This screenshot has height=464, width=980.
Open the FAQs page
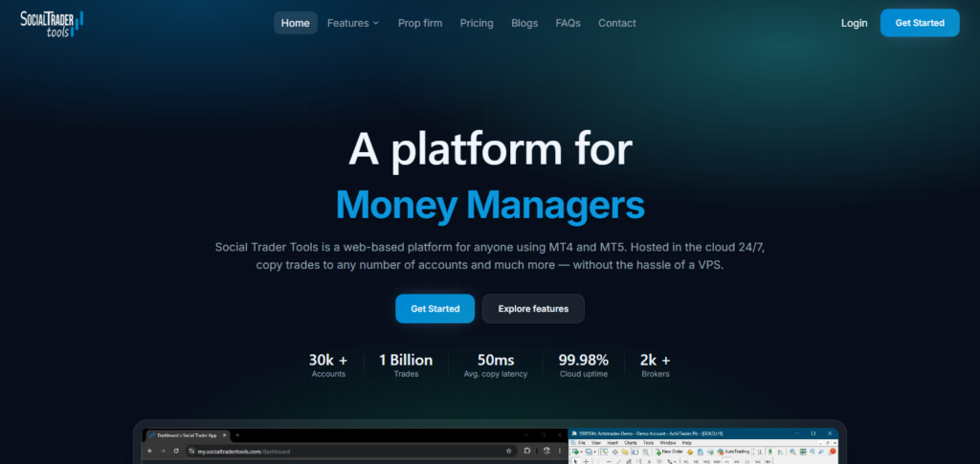568,23
